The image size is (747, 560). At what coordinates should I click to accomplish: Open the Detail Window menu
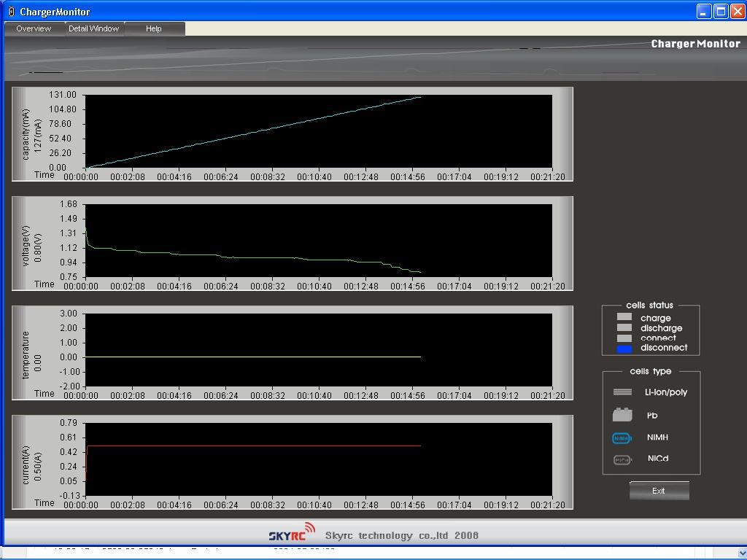pos(93,28)
